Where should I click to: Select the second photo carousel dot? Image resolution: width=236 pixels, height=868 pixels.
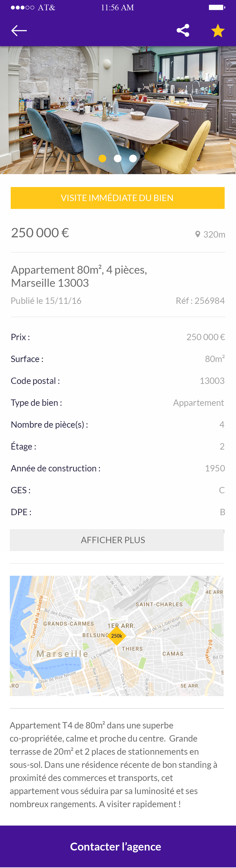tap(118, 158)
